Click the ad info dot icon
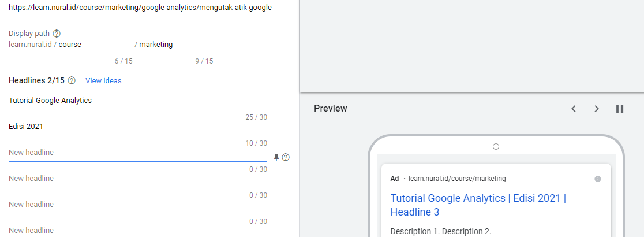 point(598,179)
